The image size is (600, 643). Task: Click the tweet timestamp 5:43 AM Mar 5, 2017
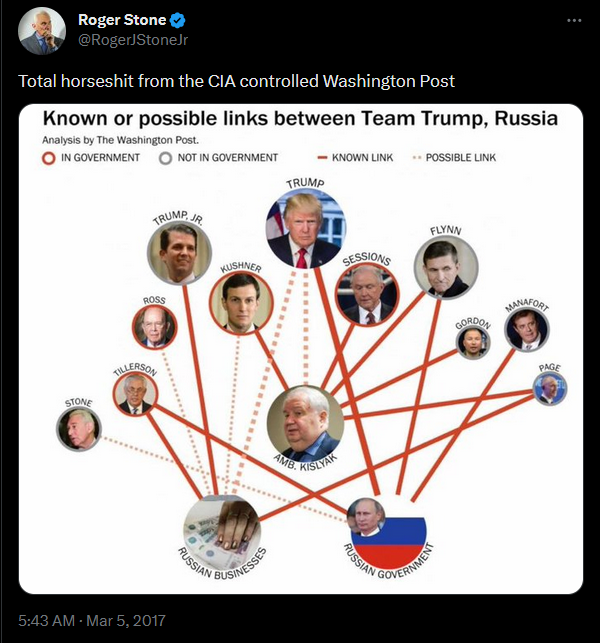92,620
